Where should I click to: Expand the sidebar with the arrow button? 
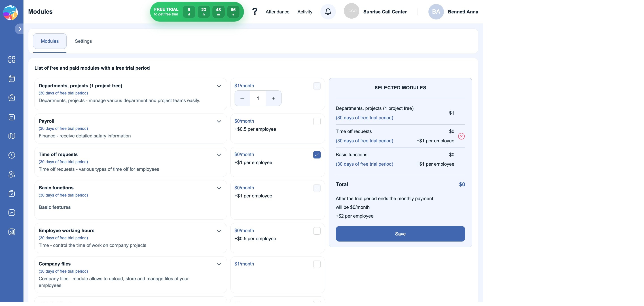[x=19, y=29]
